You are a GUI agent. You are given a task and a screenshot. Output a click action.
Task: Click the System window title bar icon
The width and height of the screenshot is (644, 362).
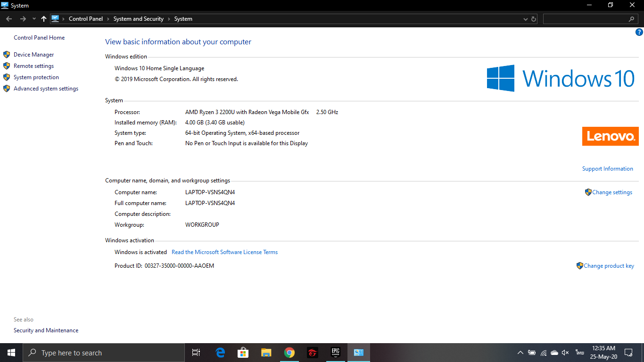coord(5,6)
